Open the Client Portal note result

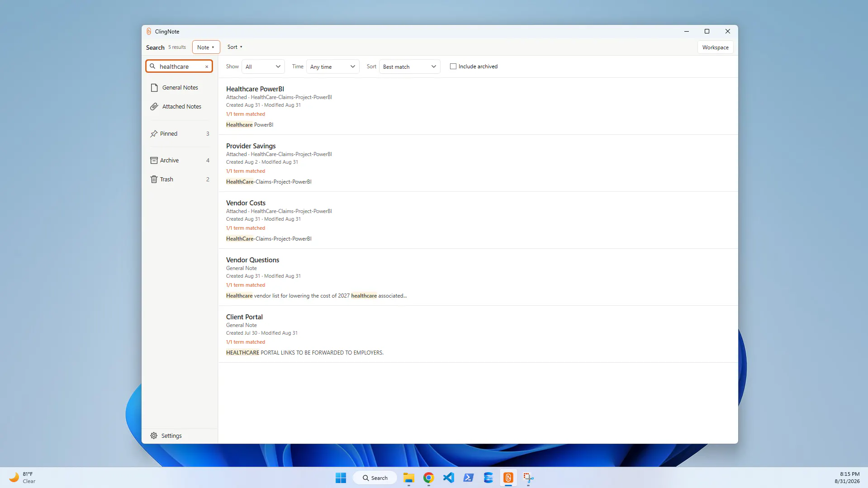(478, 334)
